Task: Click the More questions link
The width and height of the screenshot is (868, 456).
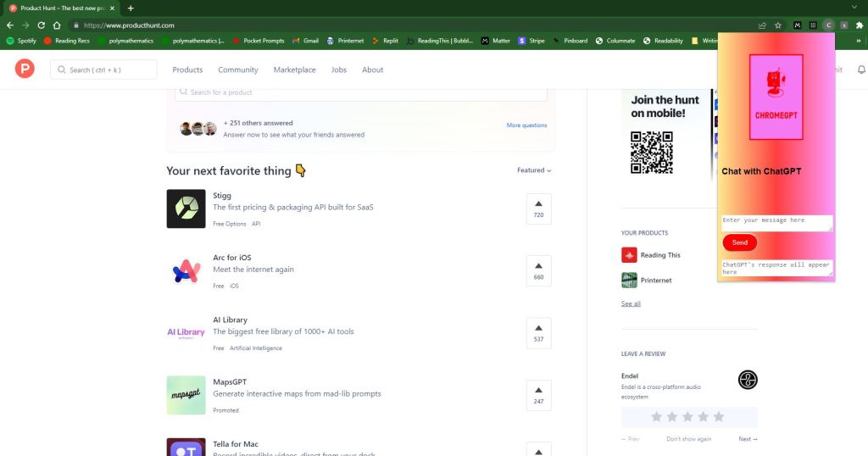Action: tap(526, 125)
